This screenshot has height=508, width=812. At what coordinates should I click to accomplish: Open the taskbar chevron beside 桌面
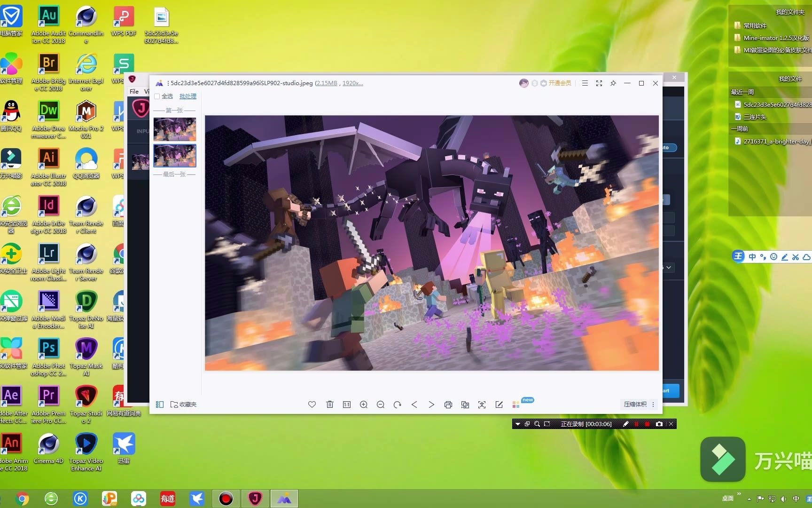[739, 494]
